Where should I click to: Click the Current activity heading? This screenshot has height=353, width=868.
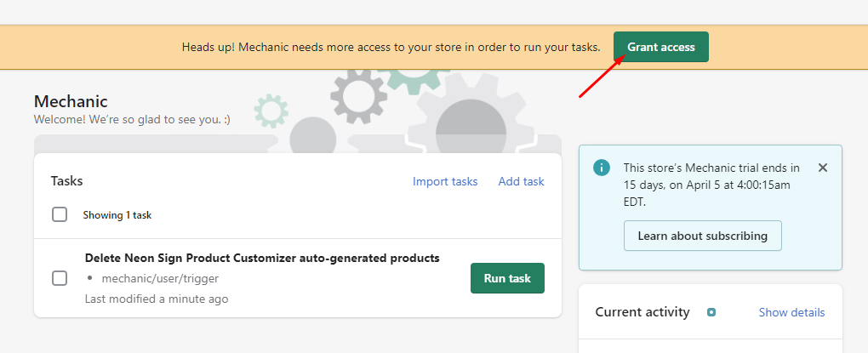point(642,312)
